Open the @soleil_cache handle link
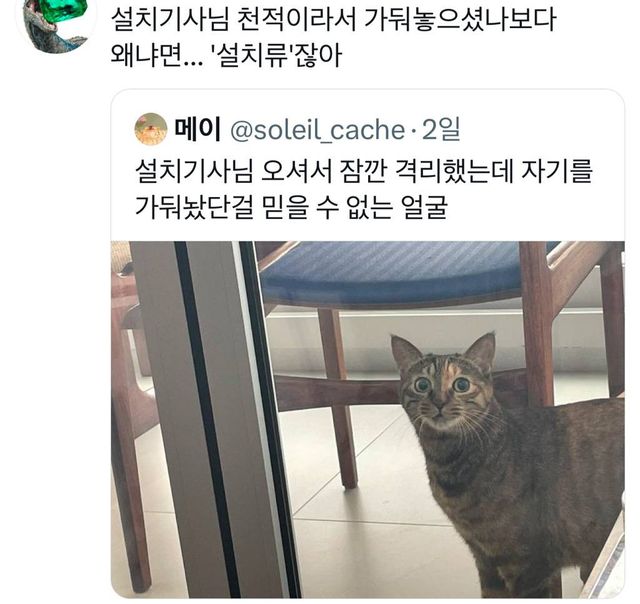The image size is (640, 604). [x=317, y=130]
